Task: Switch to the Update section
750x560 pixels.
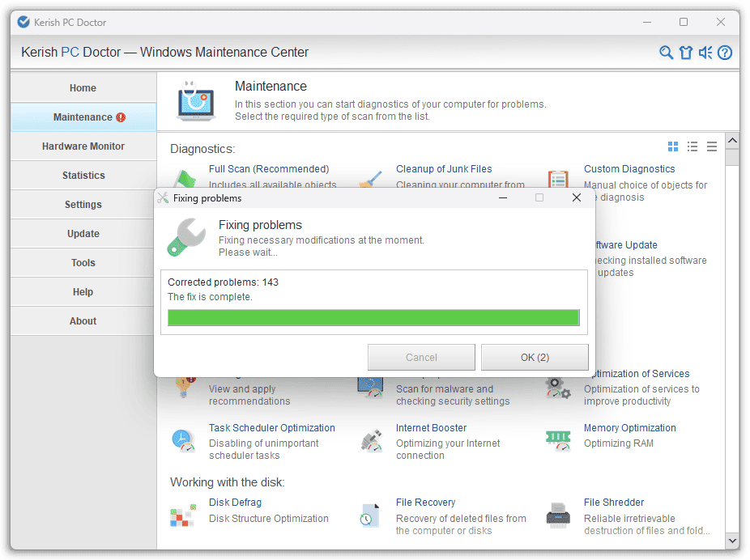Action: pyautogui.click(x=83, y=234)
